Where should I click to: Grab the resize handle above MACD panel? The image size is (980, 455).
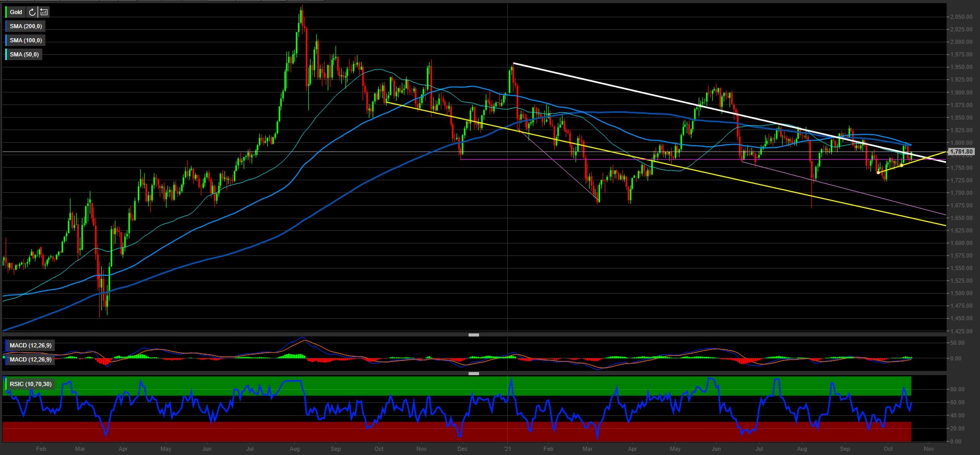coord(474,335)
